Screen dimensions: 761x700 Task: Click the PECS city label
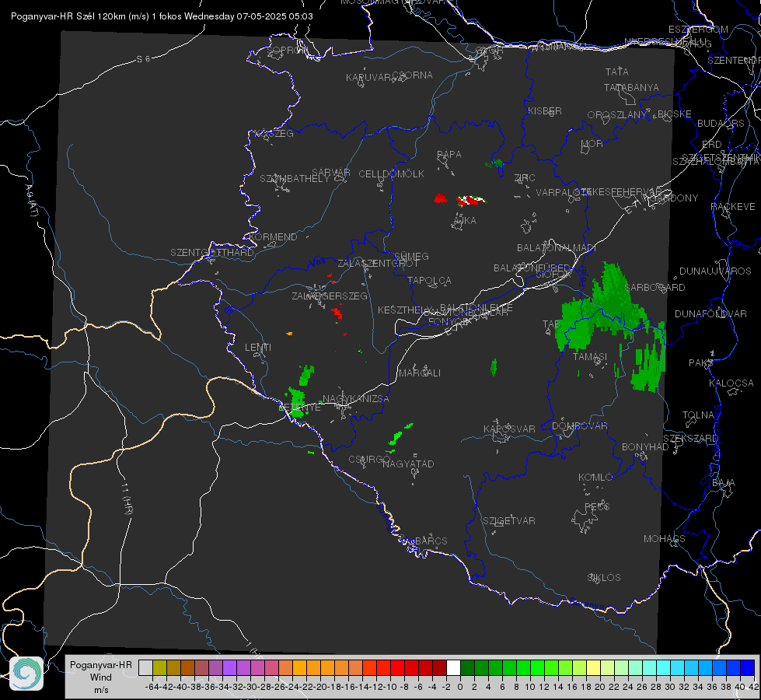(x=596, y=506)
